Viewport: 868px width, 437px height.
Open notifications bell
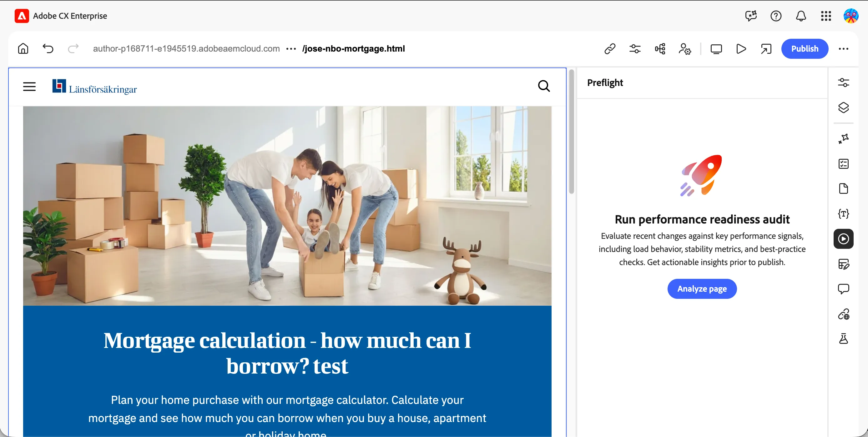point(801,16)
